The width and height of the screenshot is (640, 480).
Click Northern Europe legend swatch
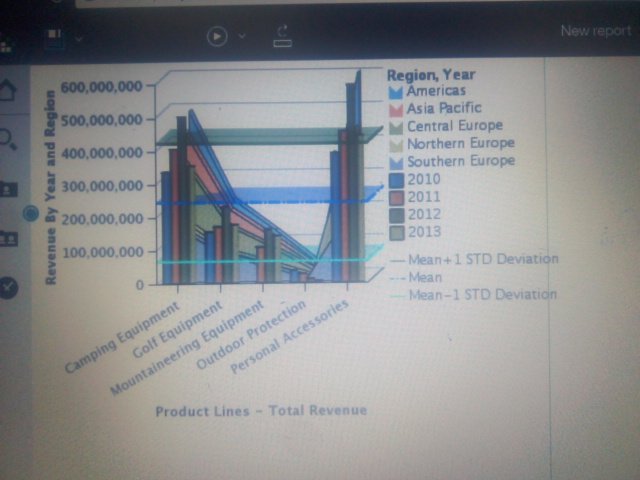396,145
